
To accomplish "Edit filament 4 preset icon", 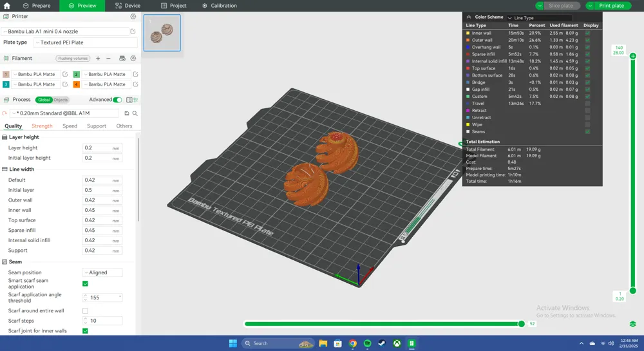I will [135, 84].
